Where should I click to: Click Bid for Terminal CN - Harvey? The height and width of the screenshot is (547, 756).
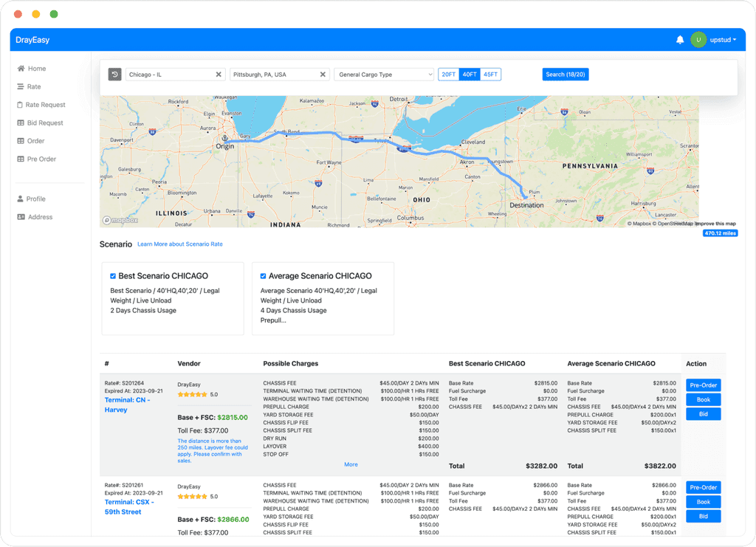tap(703, 414)
